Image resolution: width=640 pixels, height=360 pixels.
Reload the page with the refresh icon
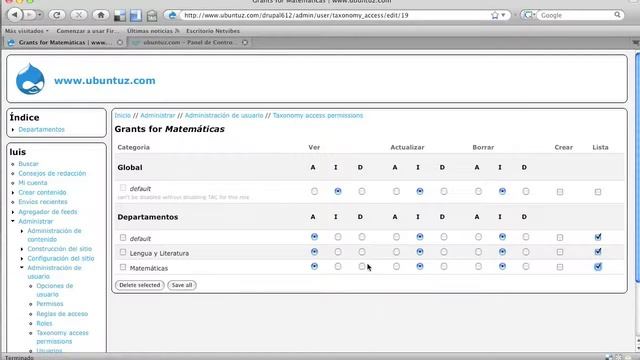coord(57,15)
